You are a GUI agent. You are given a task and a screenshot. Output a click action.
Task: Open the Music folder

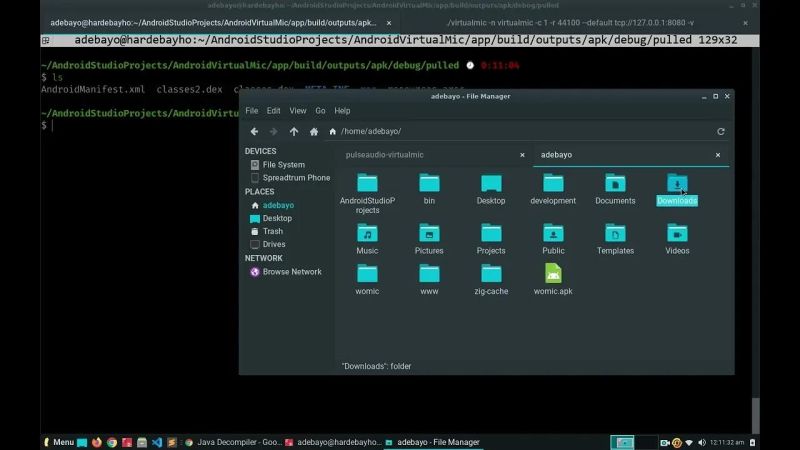[x=367, y=239]
